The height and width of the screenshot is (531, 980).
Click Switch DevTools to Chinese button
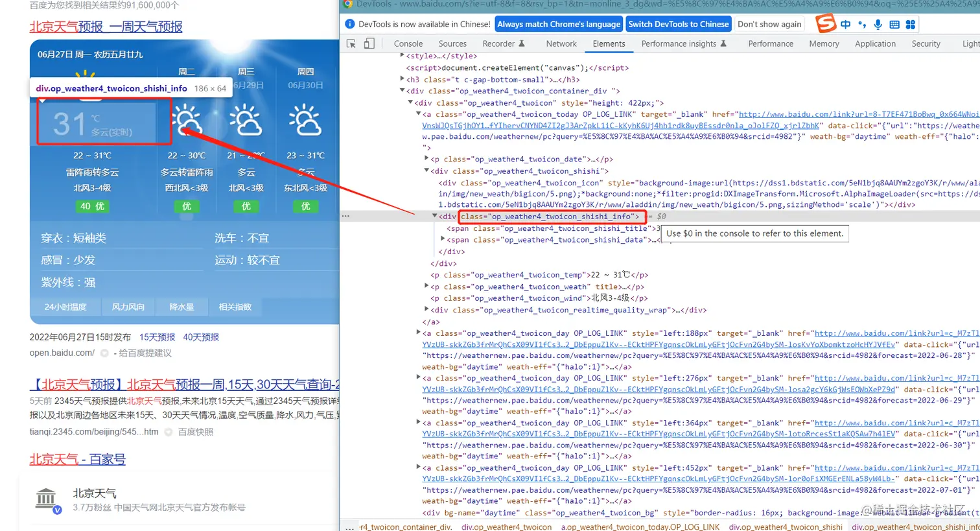coord(679,24)
